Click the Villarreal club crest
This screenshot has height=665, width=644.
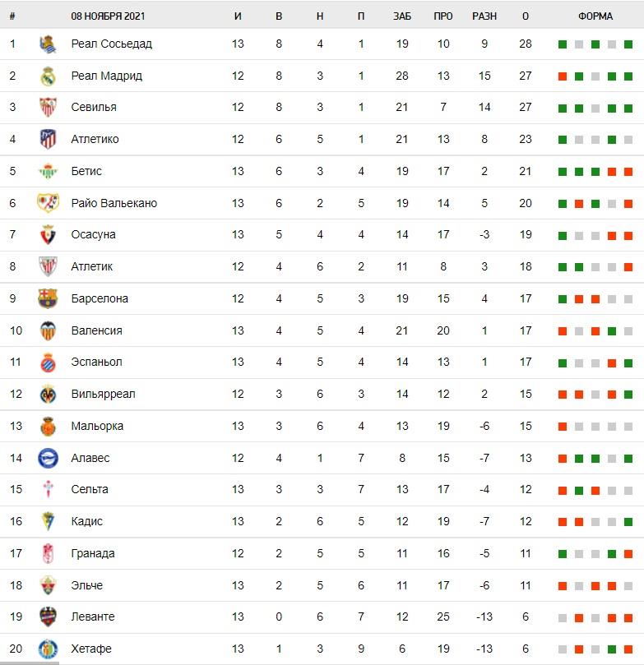[48, 395]
